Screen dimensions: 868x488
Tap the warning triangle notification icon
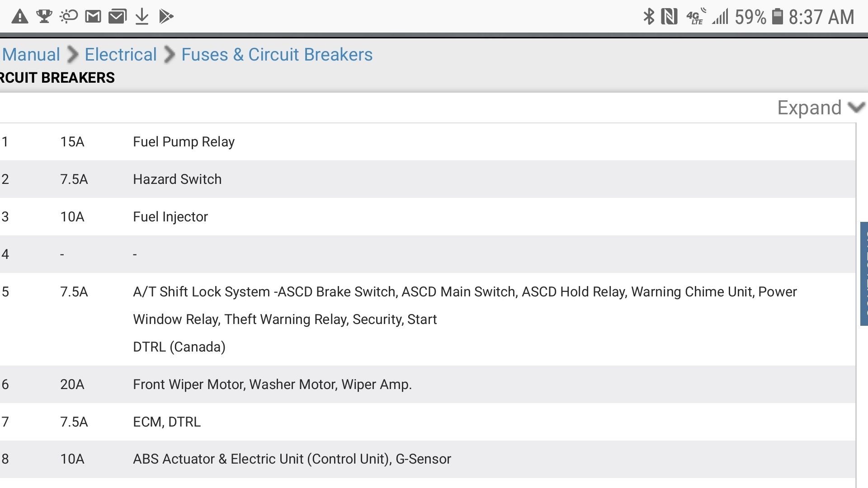(19, 17)
